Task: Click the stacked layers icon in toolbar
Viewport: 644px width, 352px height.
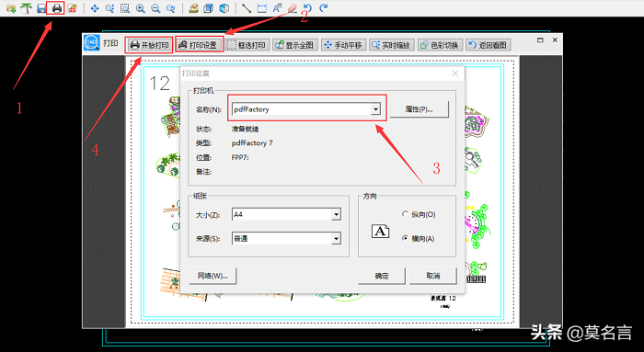Action: tap(209, 8)
